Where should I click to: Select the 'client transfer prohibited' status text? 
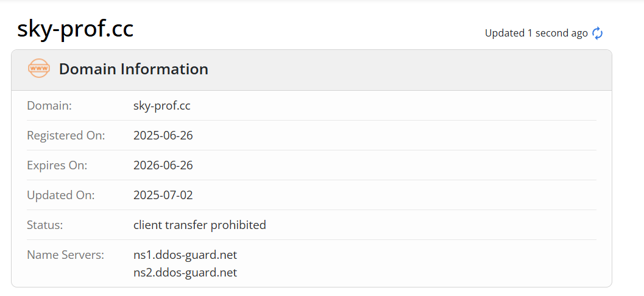pyautogui.click(x=199, y=225)
